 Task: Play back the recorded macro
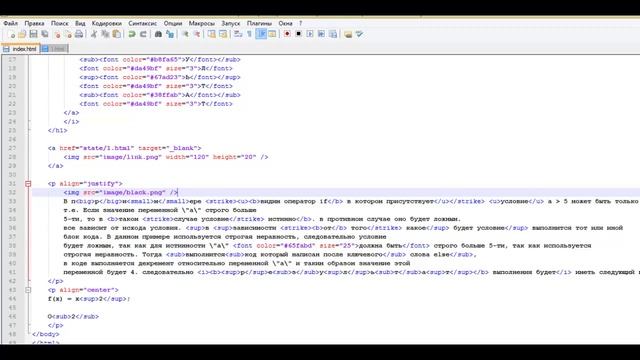[x=310, y=34]
